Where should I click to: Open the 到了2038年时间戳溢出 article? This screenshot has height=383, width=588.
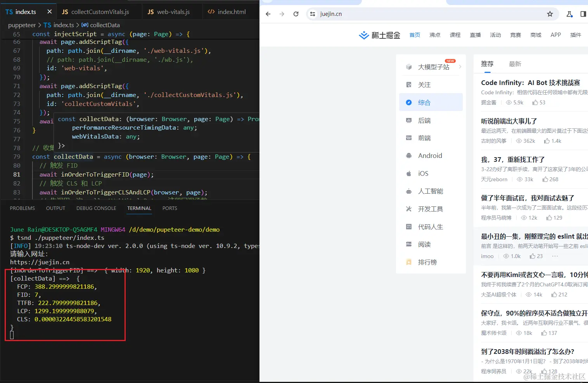point(527,352)
